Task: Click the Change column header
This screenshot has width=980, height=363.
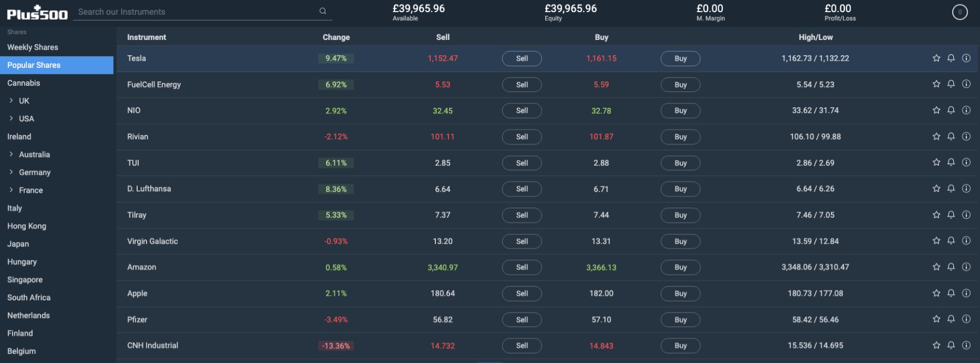Action: 336,37
